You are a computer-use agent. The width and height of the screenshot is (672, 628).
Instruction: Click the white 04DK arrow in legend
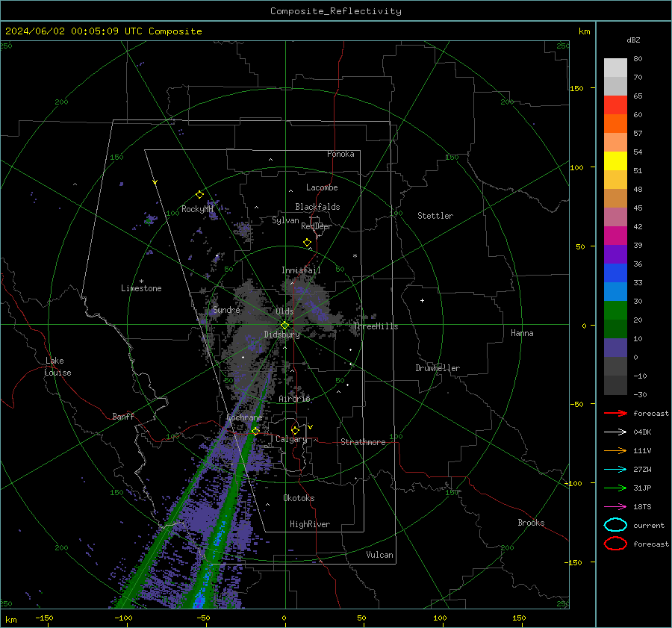(615, 432)
